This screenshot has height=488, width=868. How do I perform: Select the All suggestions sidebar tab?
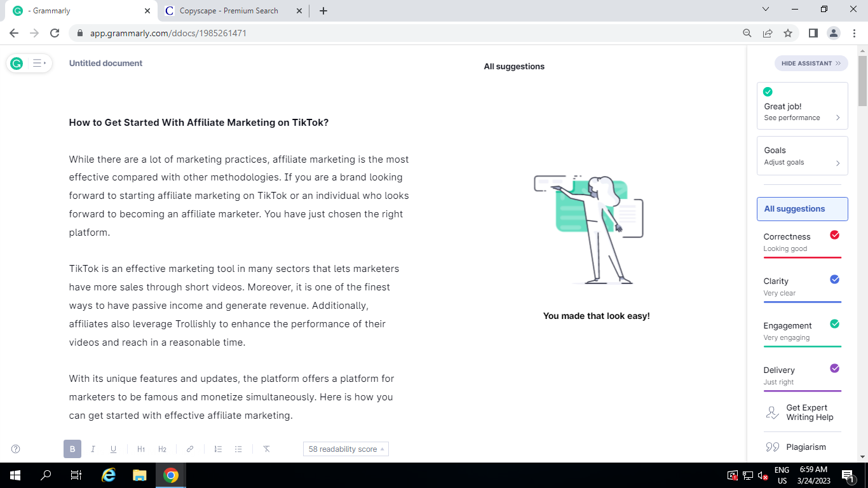click(802, 209)
